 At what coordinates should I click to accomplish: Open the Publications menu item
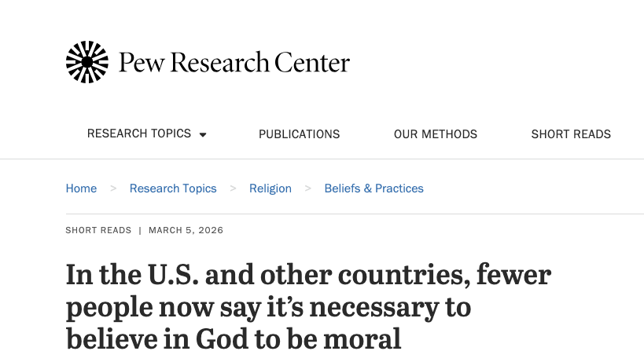pyautogui.click(x=299, y=134)
